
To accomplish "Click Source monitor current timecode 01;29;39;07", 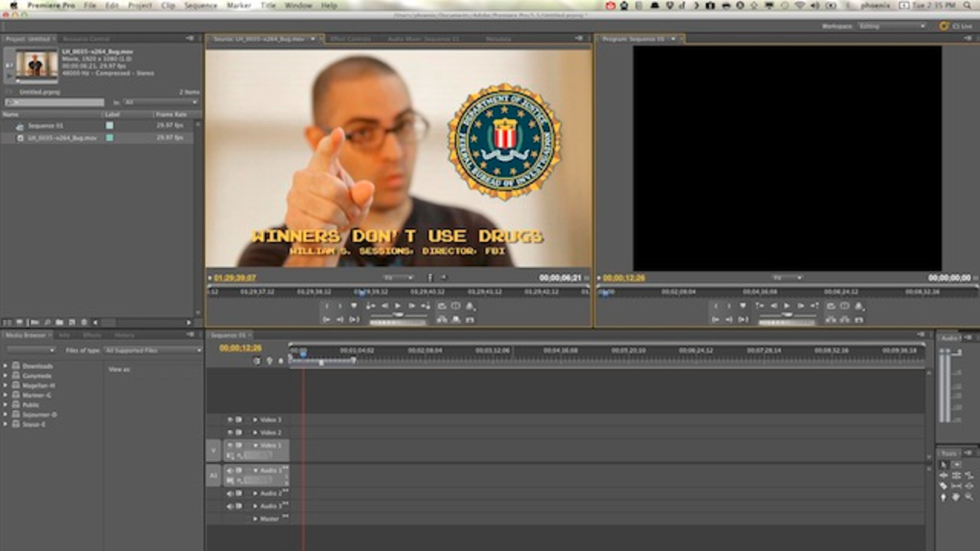I will 235,278.
